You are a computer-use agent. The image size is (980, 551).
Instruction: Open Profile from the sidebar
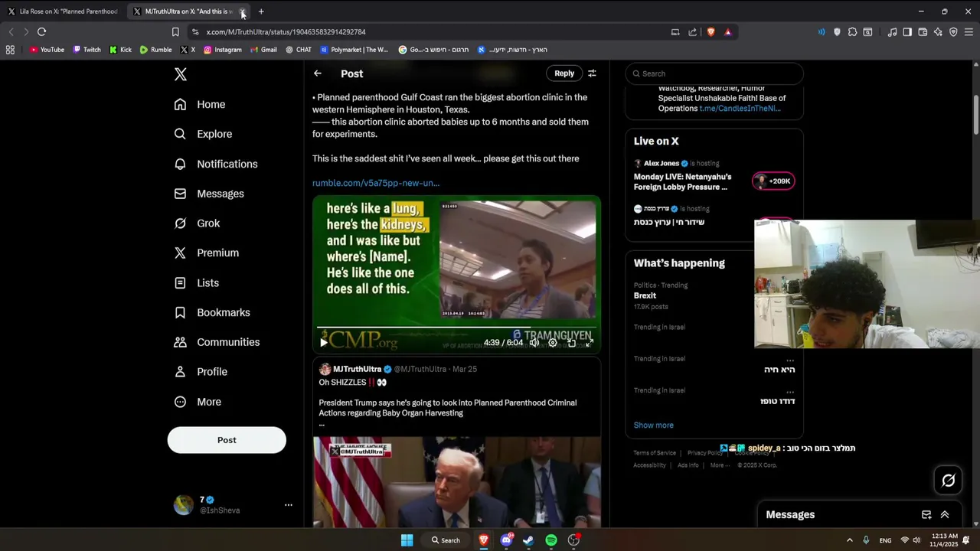pyautogui.click(x=201, y=372)
